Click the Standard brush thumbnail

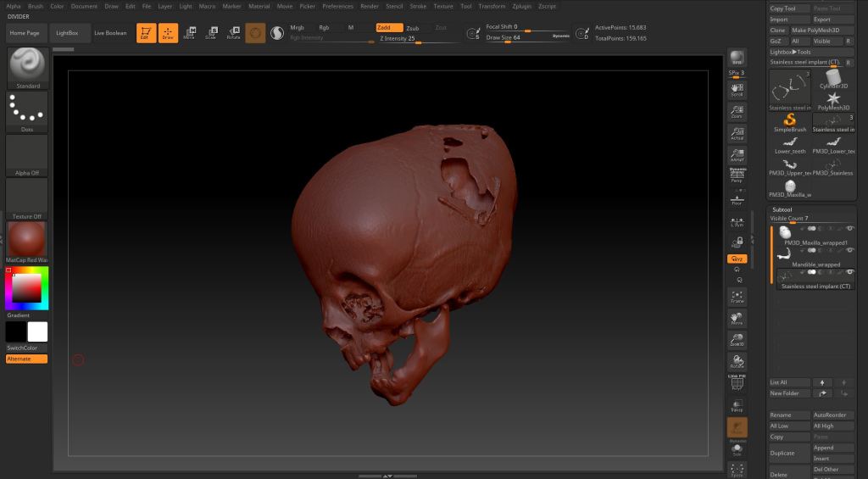[27, 66]
